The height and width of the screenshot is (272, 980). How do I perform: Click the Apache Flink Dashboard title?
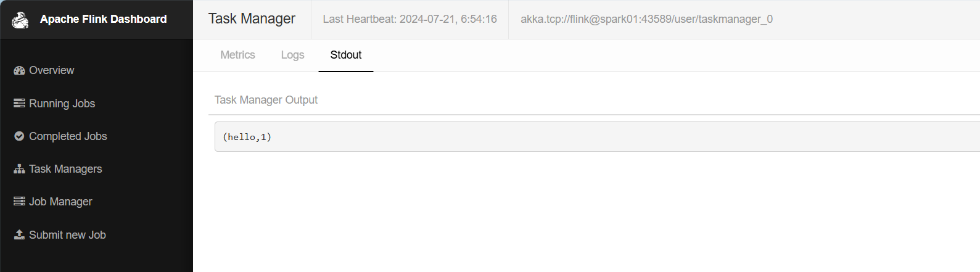click(x=103, y=19)
